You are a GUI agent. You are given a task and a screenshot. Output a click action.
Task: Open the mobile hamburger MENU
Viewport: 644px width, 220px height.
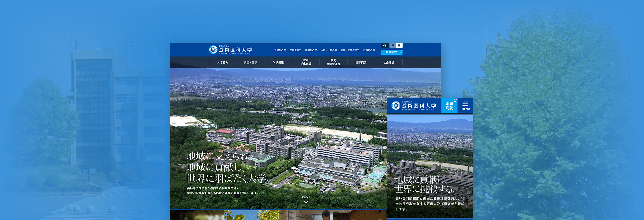(465, 106)
